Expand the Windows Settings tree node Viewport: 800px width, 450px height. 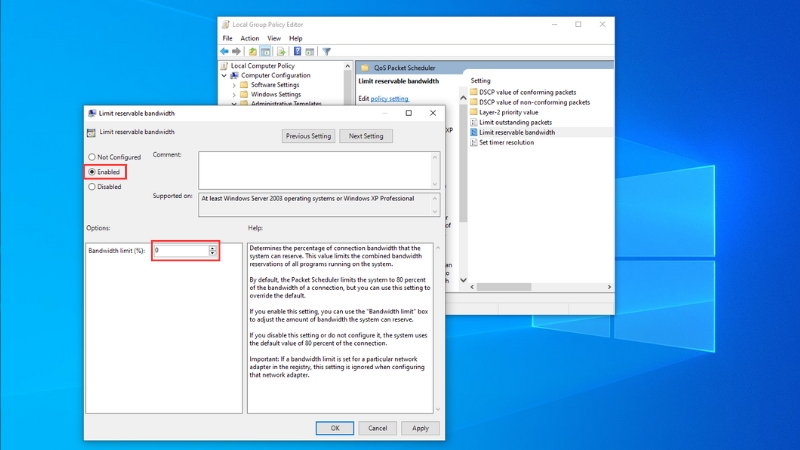point(234,94)
